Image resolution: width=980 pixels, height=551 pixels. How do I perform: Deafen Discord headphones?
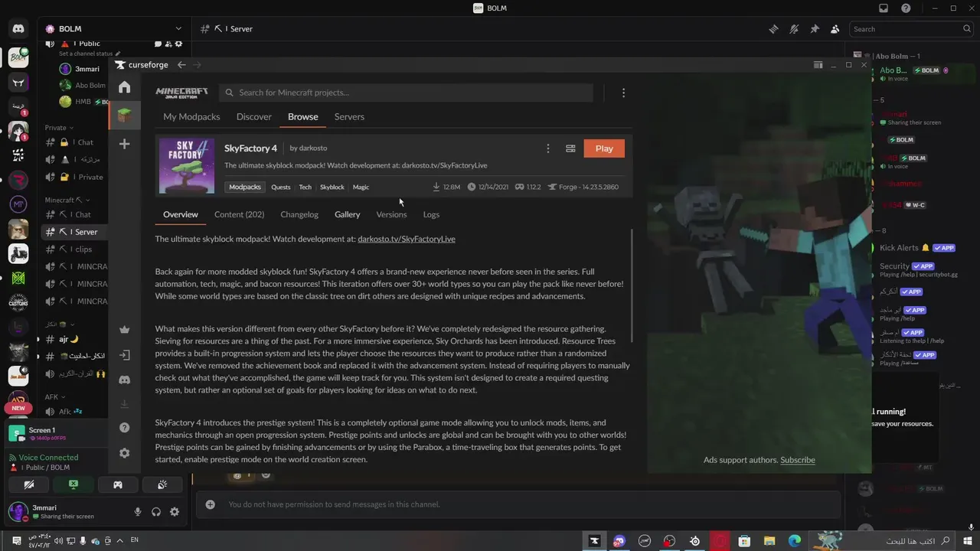tap(156, 512)
